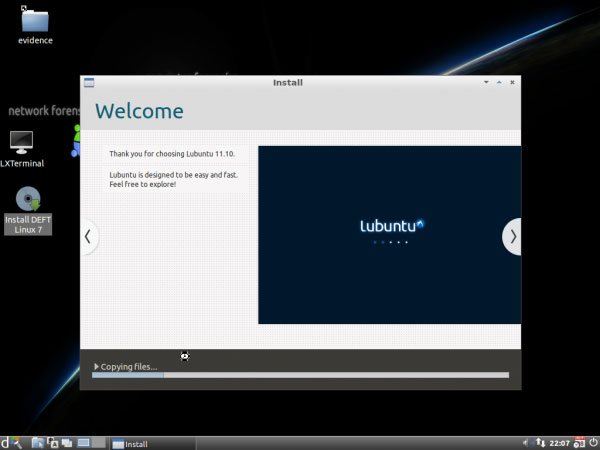Go to the next slideshow slide
This screenshot has width=600, height=450.
tap(512, 236)
